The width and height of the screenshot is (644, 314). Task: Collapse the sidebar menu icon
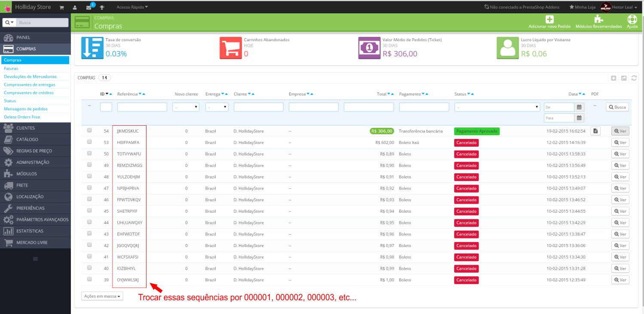pyautogui.click(x=35, y=259)
